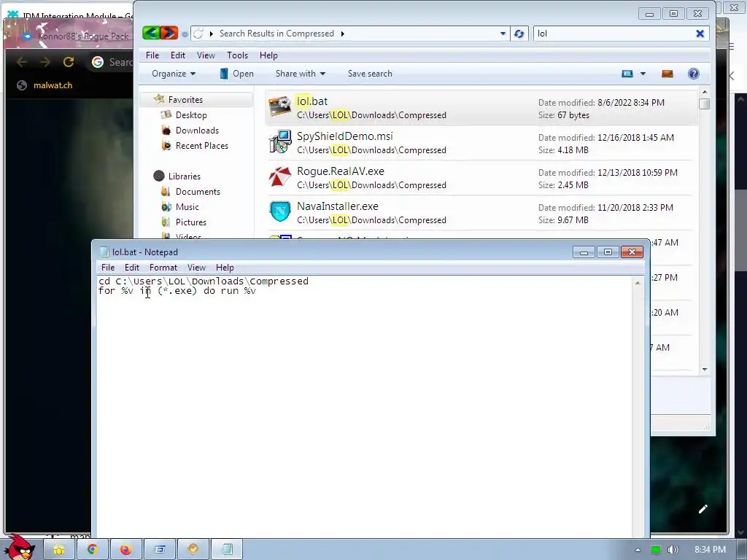
Task: Open the Notepad Edit menu
Action: click(x=131, y=267)
